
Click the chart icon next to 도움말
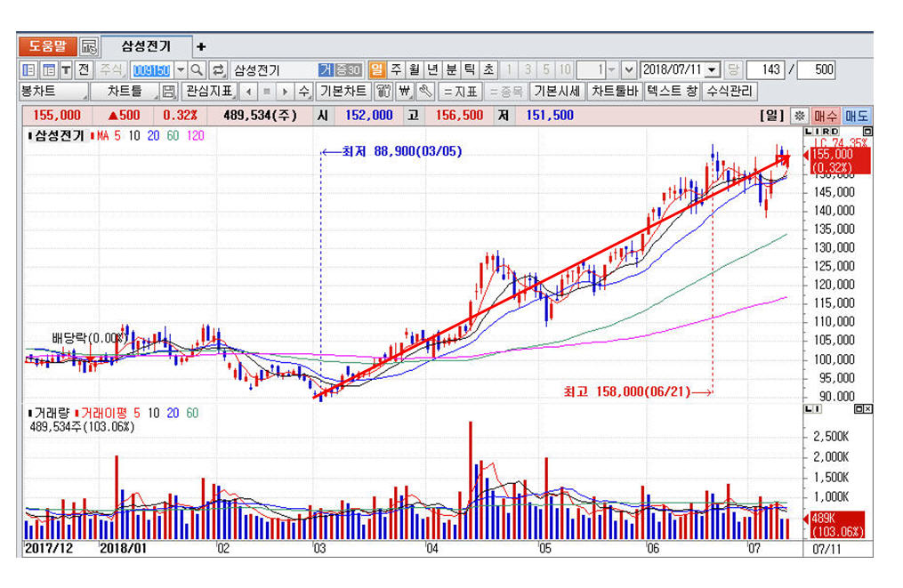tap(89, 47)
